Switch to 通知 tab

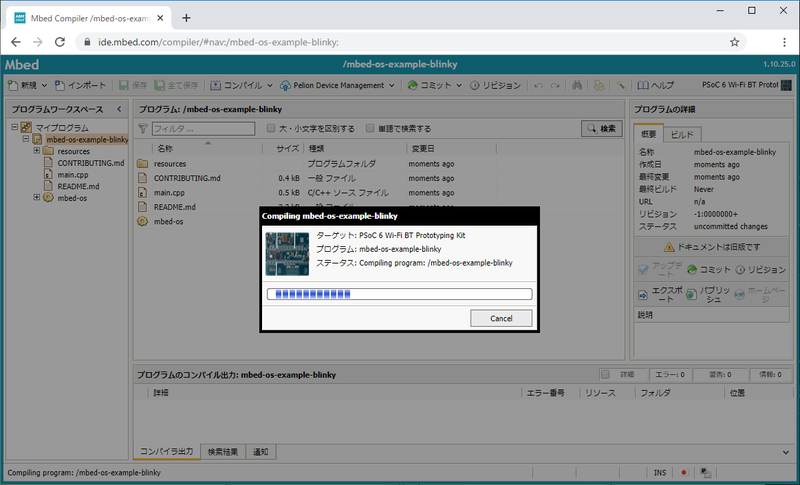261,452
